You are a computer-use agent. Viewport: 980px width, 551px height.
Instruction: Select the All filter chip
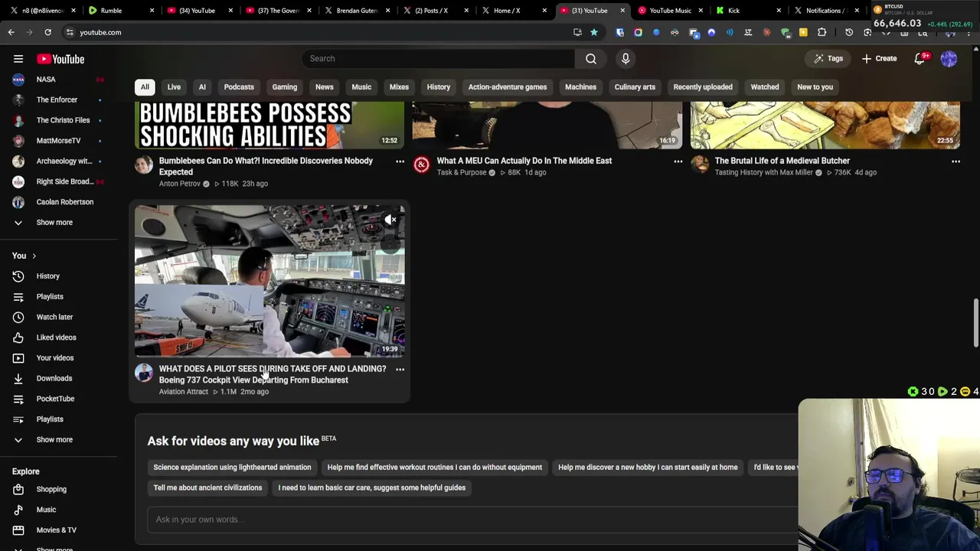(145, 87)
